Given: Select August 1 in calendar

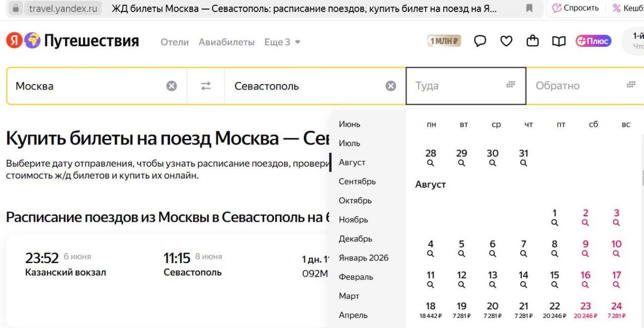Looking at the screenshot, I should tap(554, 217).
